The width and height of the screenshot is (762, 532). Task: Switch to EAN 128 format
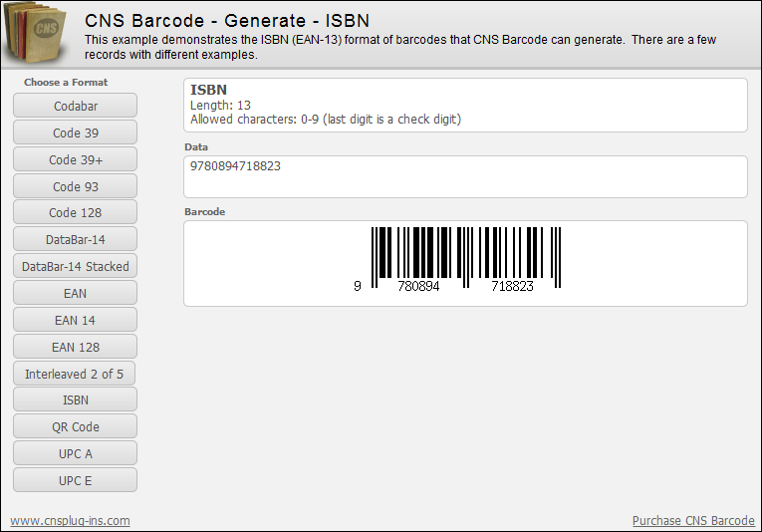76,347
